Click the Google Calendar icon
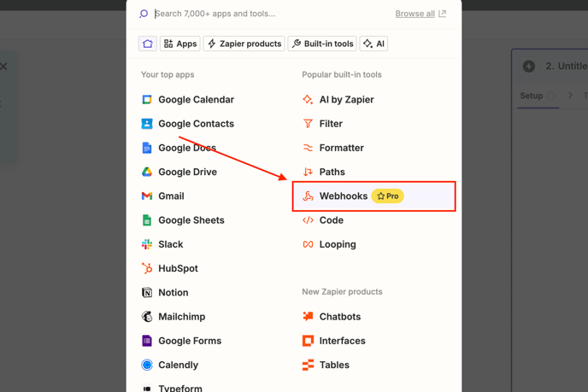Image resolution: width=588 pixels, height=392 pixels. (147, 100)
